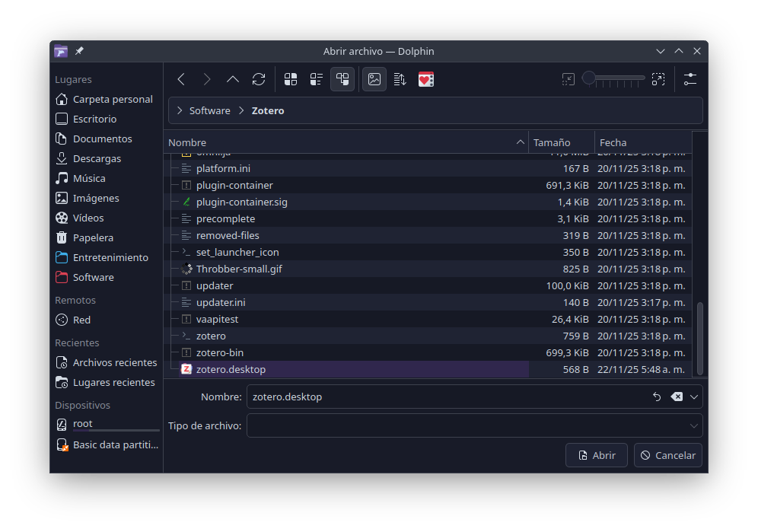The height and width of the screenshot is (532, 758).
Task: Open sorting options menu
Action: [x=400, y=79]
